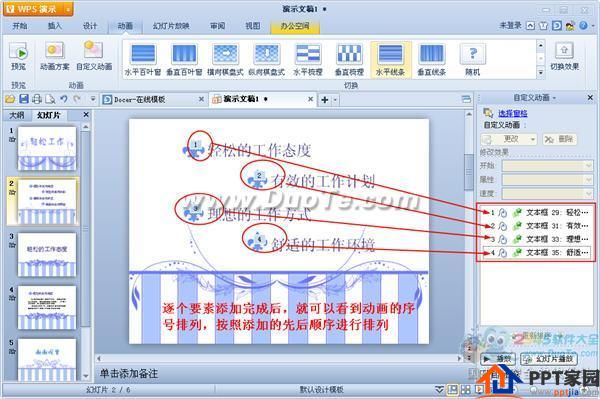
Task: Click the help question mark icon in title bar
Action: (x=583, y=26)
